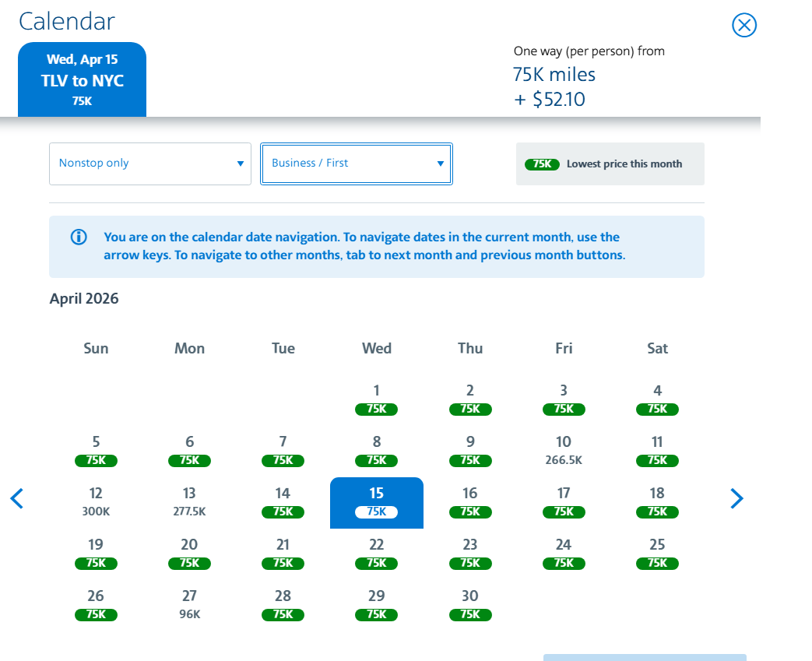The width and height of the screenshot is (812, 661).
Task: Click the 75K Lowest price this month legend
Action: pyautogui.click(x=610, y=164)
